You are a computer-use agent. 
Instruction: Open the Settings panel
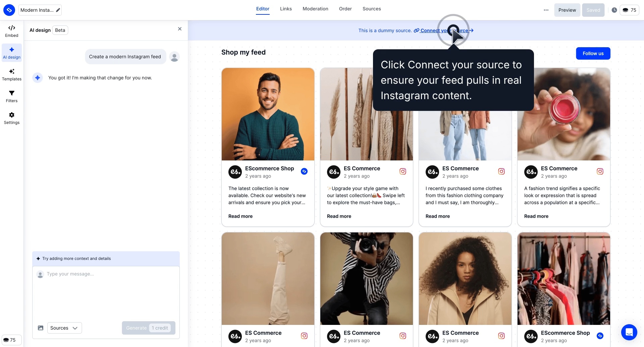(12, 118)
